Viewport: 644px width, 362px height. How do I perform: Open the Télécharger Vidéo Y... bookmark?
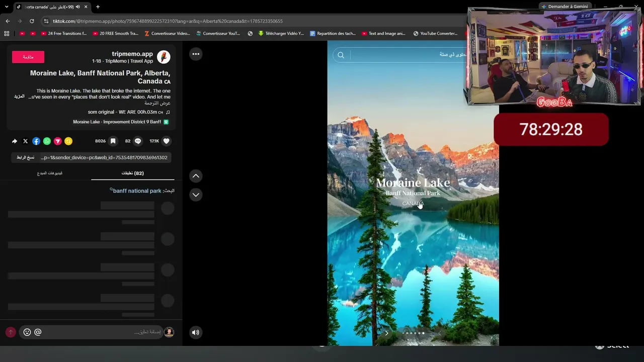[281, 34]
